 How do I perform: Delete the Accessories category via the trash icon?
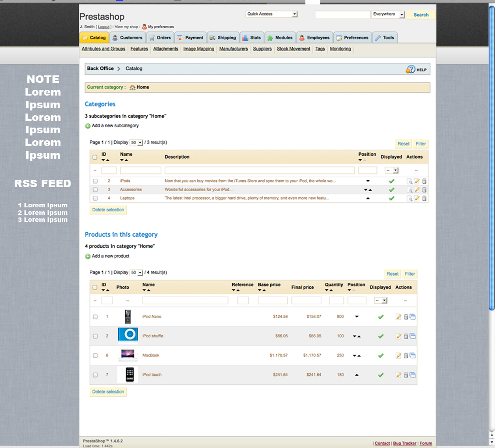[425, 190]
